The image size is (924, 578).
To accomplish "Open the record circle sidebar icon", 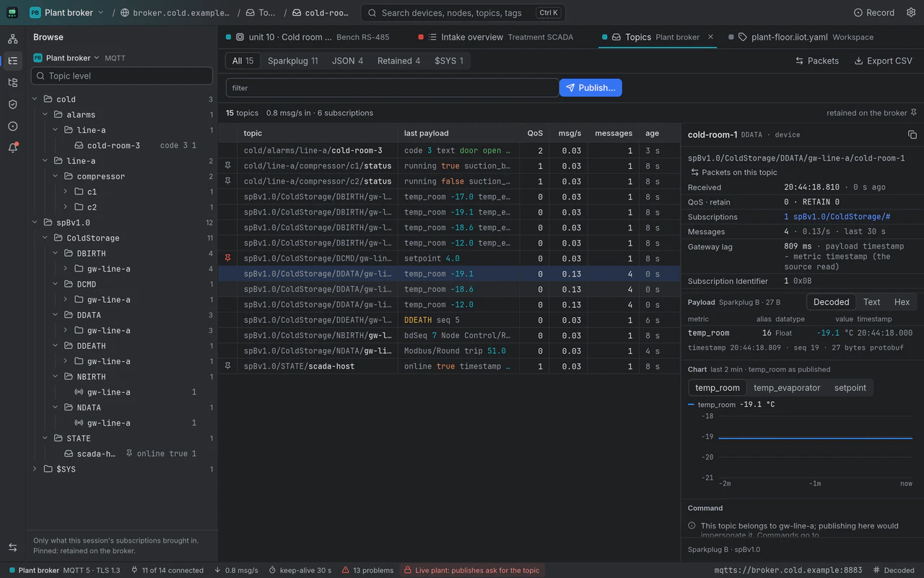I will click(x=12, y=126).
